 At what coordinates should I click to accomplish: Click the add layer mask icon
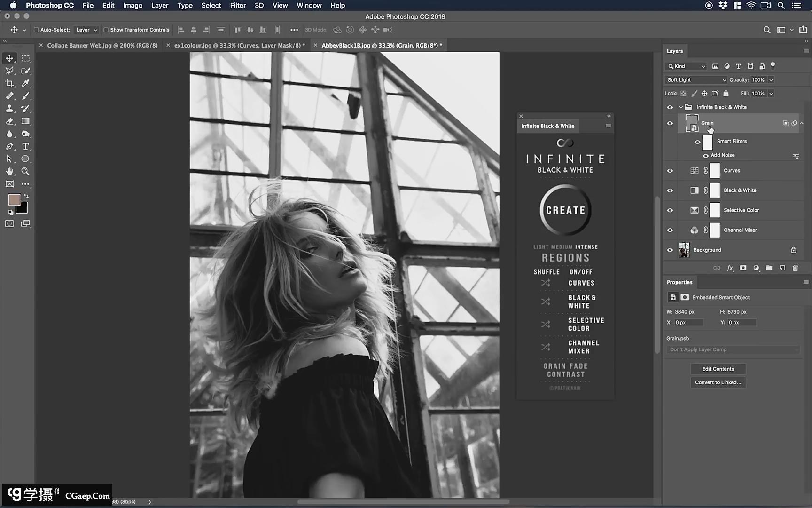coord(743,268)
